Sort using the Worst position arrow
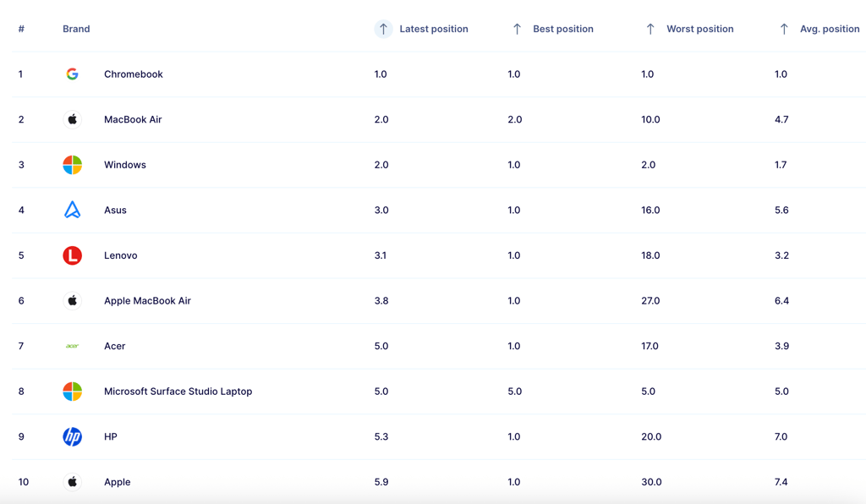This screenshot has width=866, height=504. [x=650, y=29]
